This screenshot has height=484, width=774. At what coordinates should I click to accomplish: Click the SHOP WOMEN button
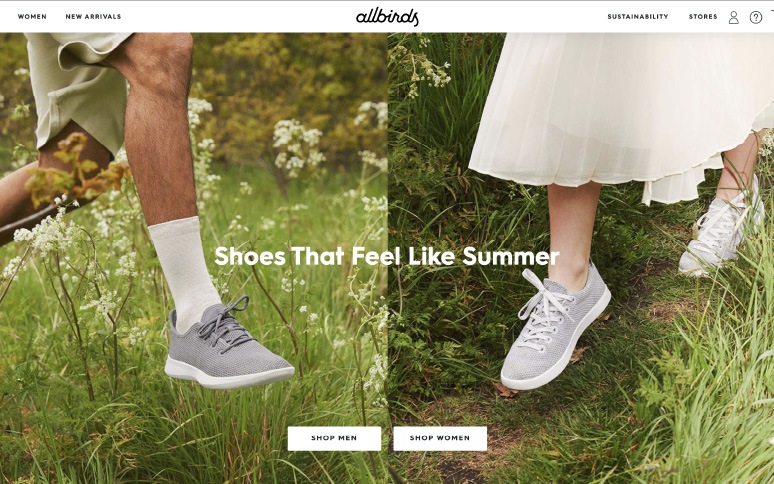(440, 438)
